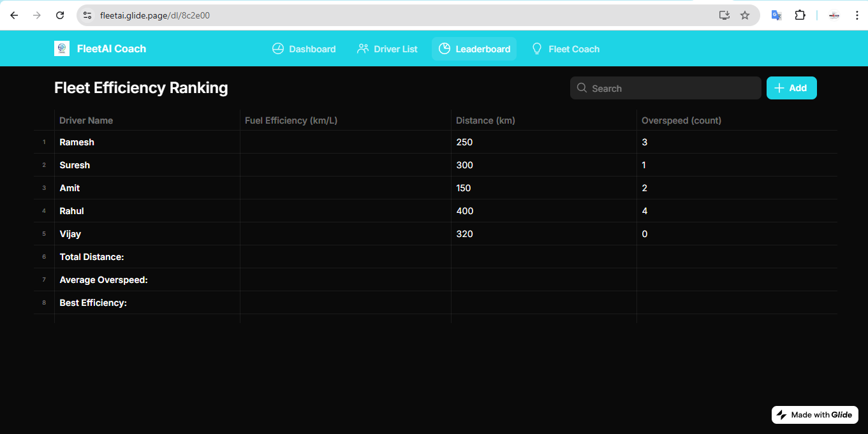This screenshot has width=868, height=434.
Task: Open the Google Translate icon in the toolbar
Action: coord(776,15)
